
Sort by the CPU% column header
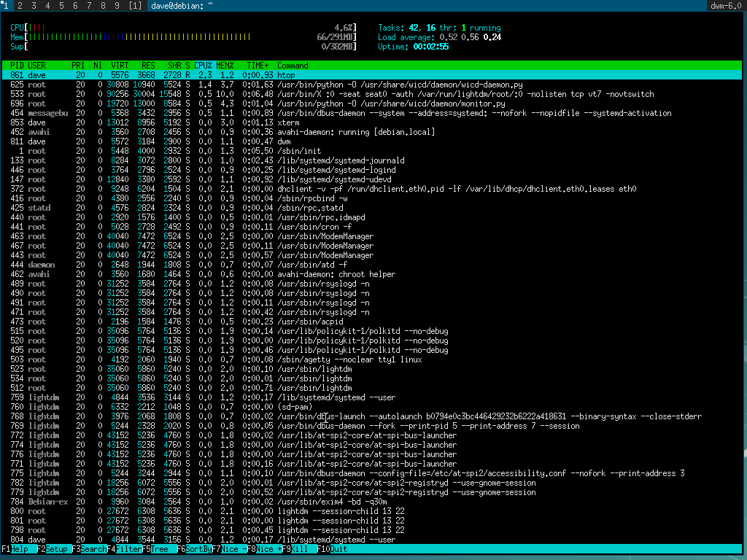coord(202,66)
